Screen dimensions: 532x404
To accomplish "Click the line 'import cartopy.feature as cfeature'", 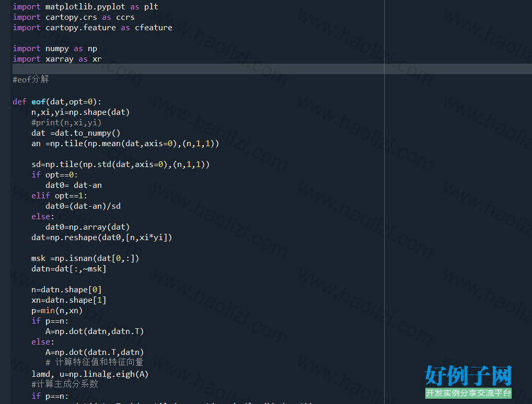I will (92, 28).
